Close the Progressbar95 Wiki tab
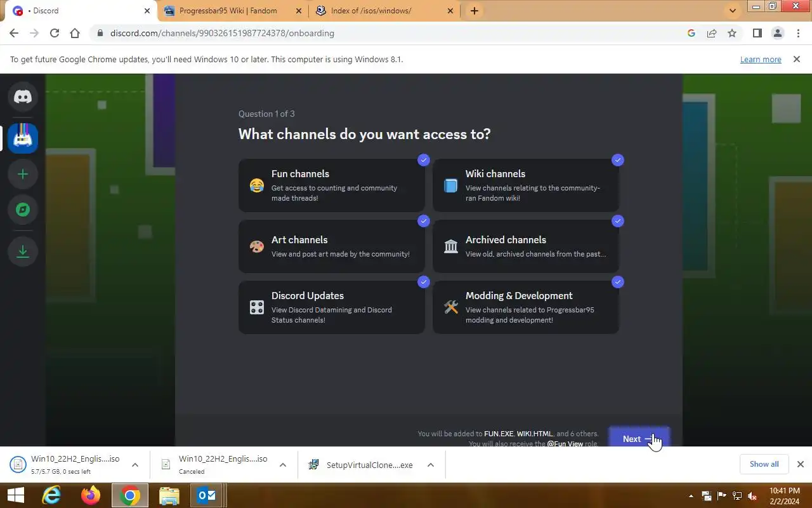This screenshot has width=812, height=508. (299, 11)
